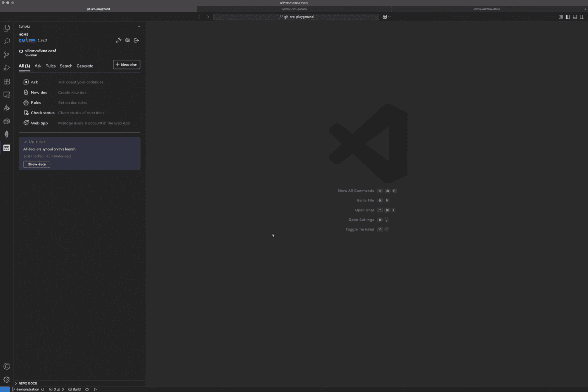
Task: Open the Manage gear icon
Action: click(6, 380)
